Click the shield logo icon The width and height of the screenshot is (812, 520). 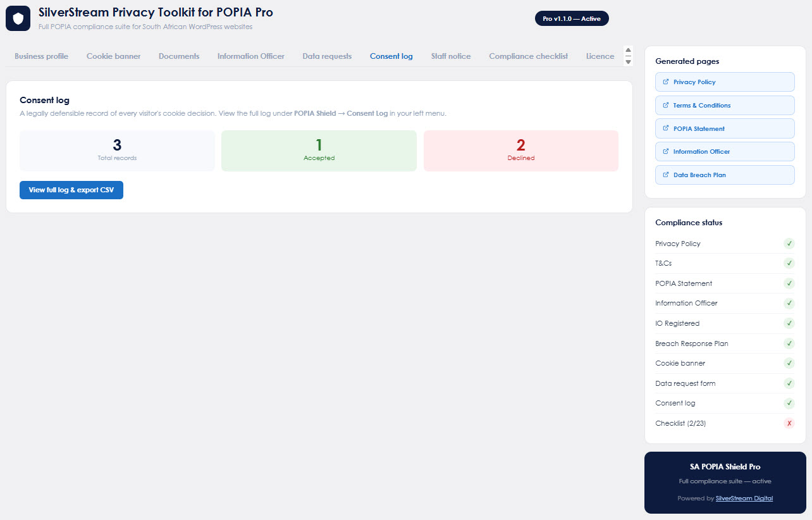(18, 19)
